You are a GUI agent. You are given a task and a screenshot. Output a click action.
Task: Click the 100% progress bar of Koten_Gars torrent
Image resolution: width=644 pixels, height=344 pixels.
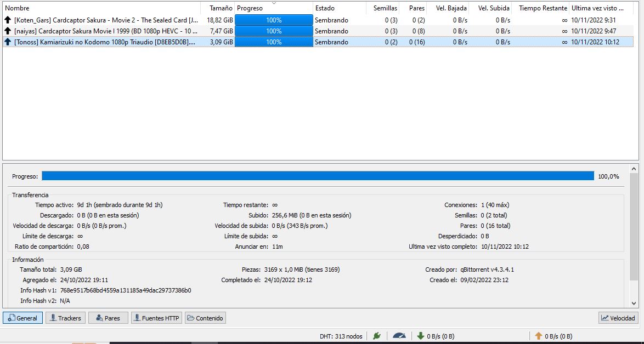(274, 20)
